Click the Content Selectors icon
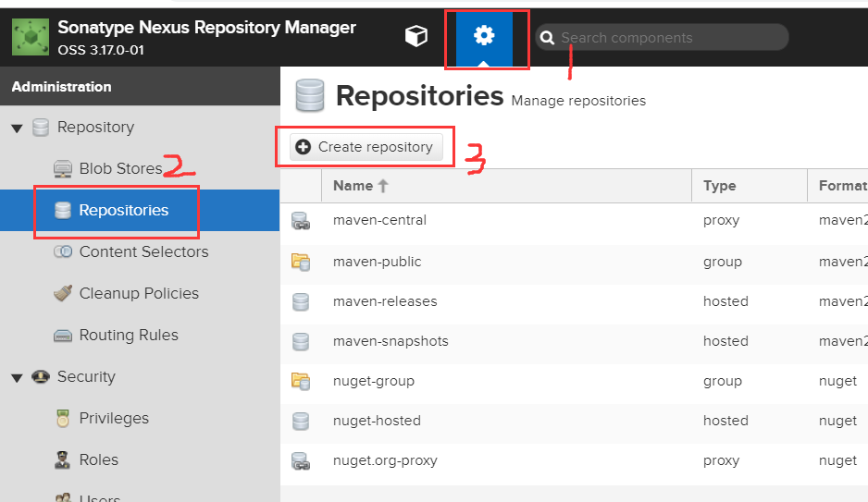 click(63, 251)
